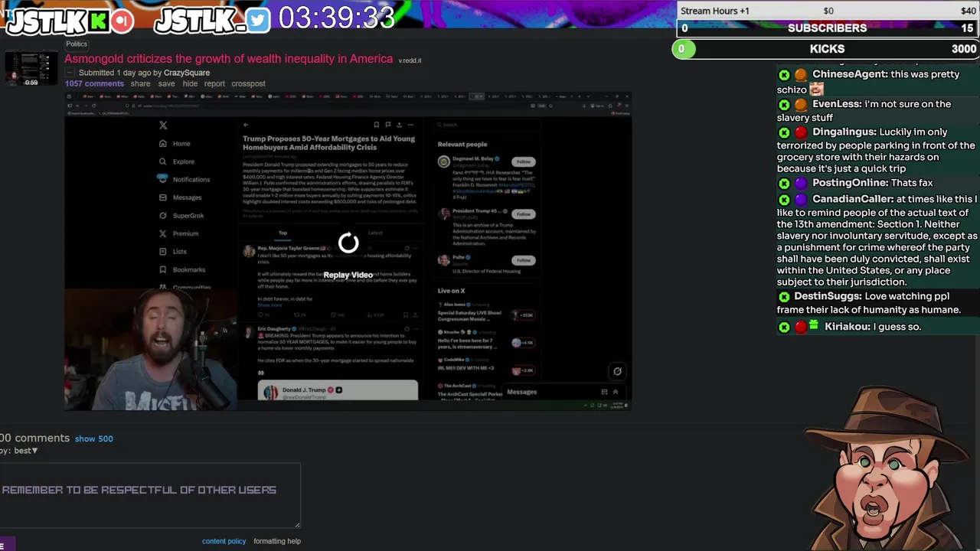Click the share link under post
Viewport: 980px width, 551px height.
click(140, 83)
